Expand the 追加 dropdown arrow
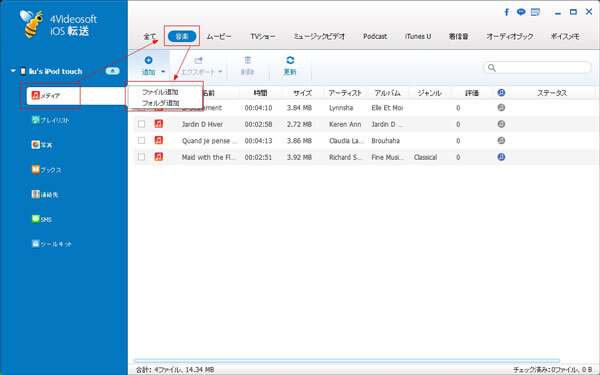Screen dimensions: 600x375 (163, 72)
